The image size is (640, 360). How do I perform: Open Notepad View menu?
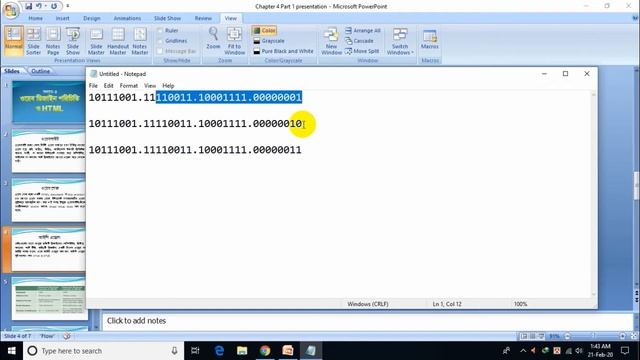coord(150,86)
